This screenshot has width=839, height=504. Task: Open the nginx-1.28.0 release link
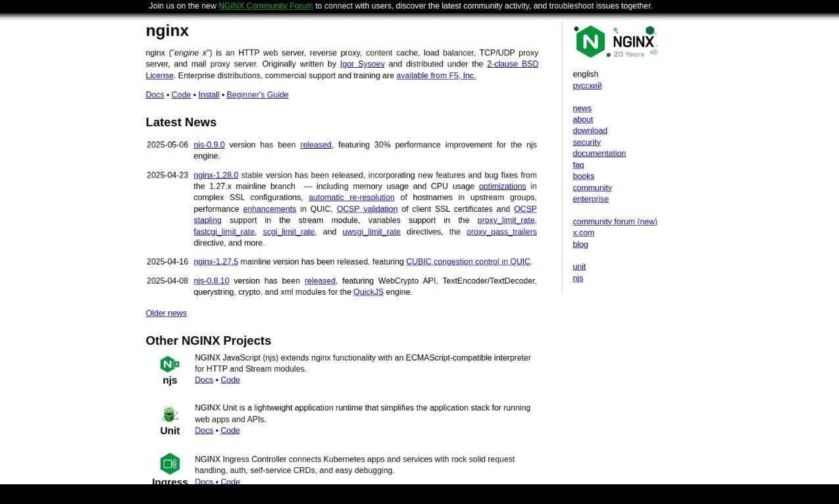[216, 175]
